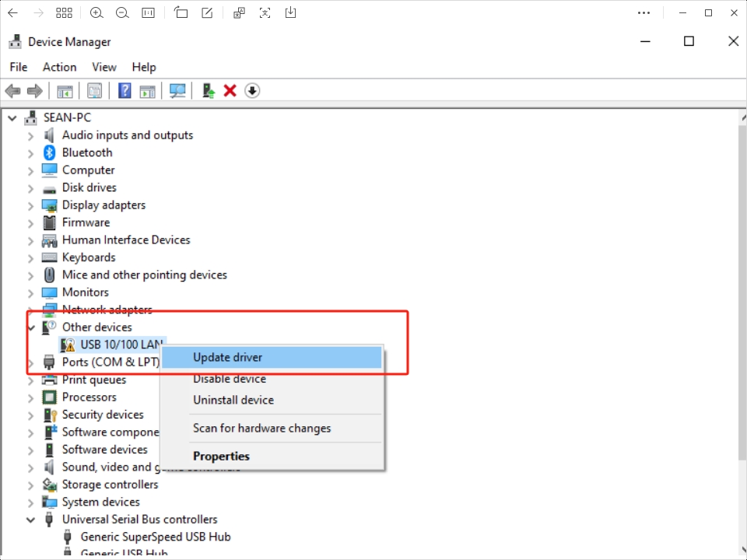Click the Properties toolbar icon
This screenshot has height=560, width=747.
tap(94, 91)
